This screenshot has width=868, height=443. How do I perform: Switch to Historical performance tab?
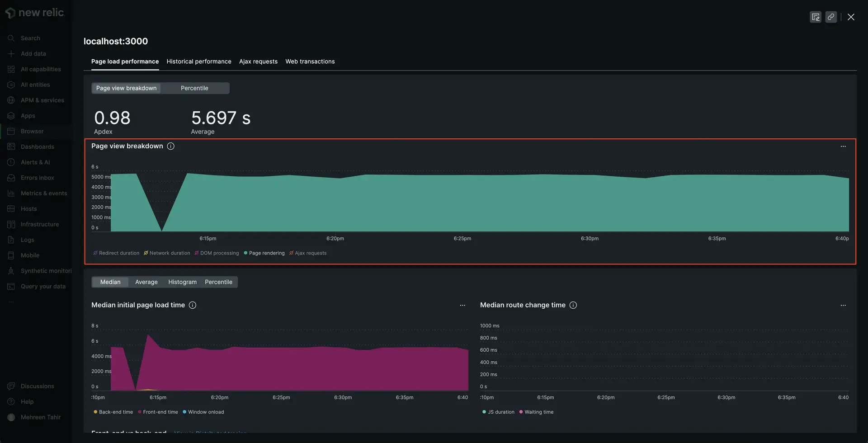pyautogui.click(x=199, y=61)
